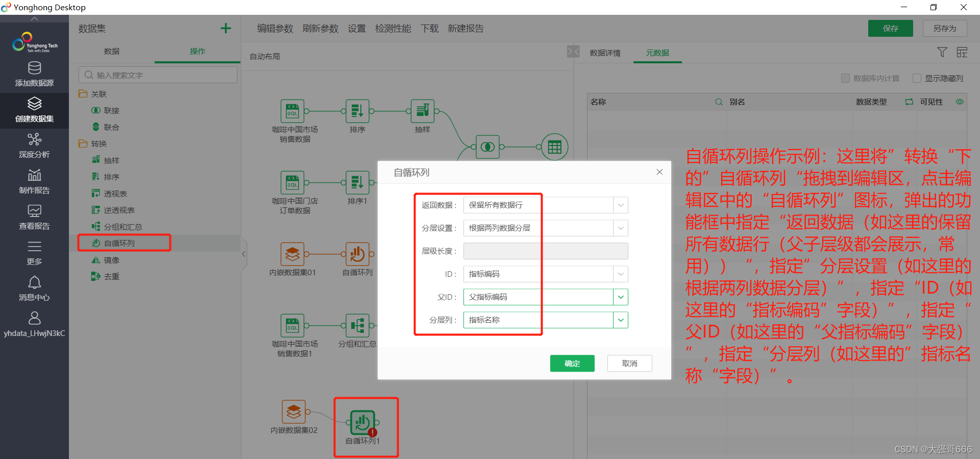Select the 抽样 node in canvas
Viewport: 980px width, 459px height.
423,111
